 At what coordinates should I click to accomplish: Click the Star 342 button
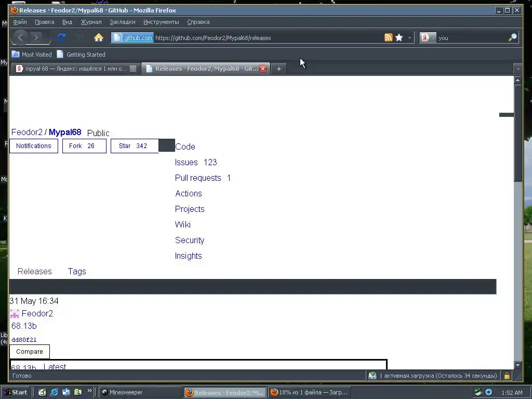pyautogui.click(x=135, y=146)
